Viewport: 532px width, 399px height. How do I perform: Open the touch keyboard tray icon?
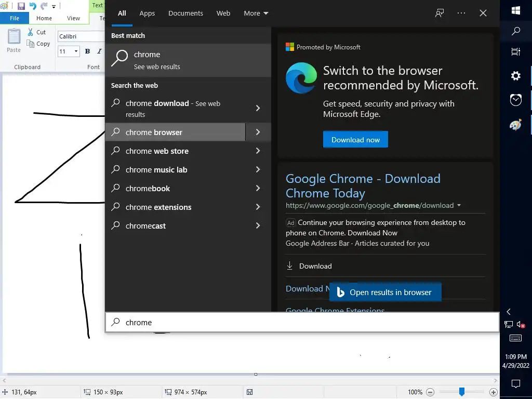pyautogui.click(x=516, y=338)
